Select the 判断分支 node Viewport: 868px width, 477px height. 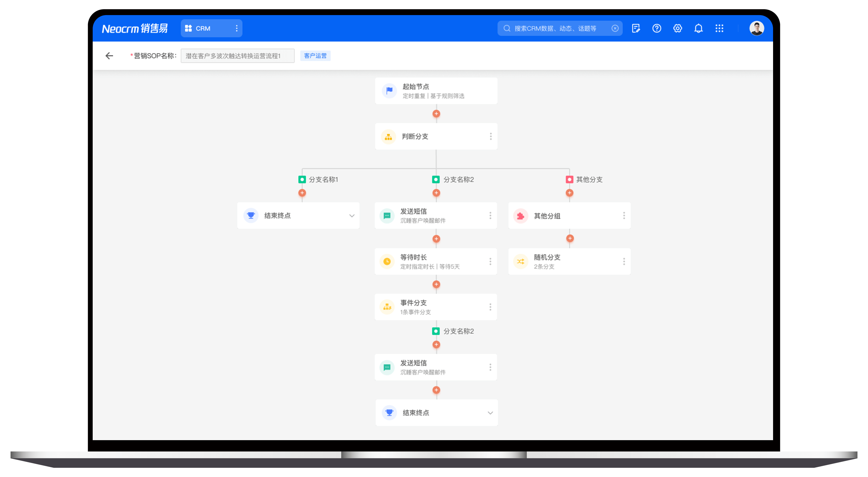coord(436,136)
